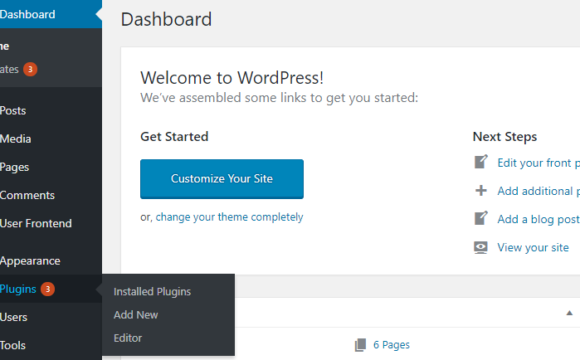The image size is (580, 360).
Task: Open the Tools menu in sidebar
Action: pyautogui.click(x=51, y=345)
